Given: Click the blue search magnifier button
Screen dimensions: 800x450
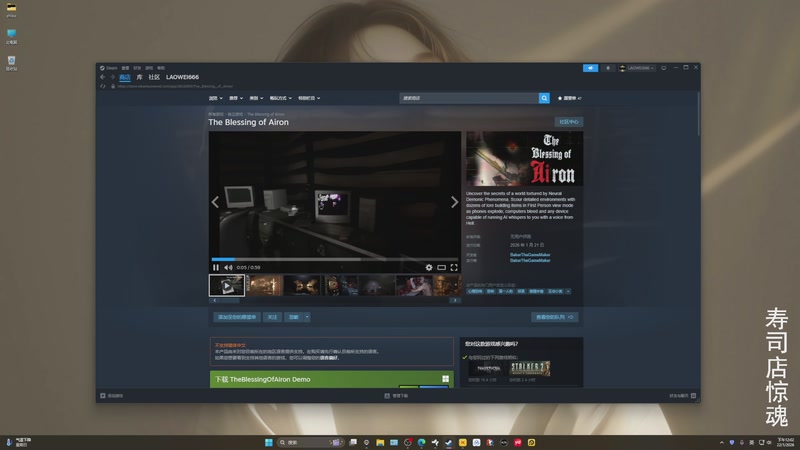Looking at the screenshot, I should click(x=544, y=98).
